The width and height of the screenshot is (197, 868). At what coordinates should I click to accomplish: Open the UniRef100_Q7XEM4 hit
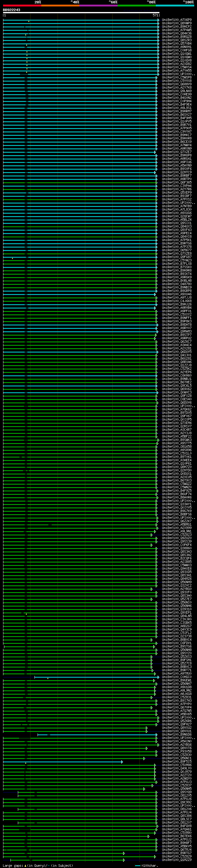(x=176, y=423)
